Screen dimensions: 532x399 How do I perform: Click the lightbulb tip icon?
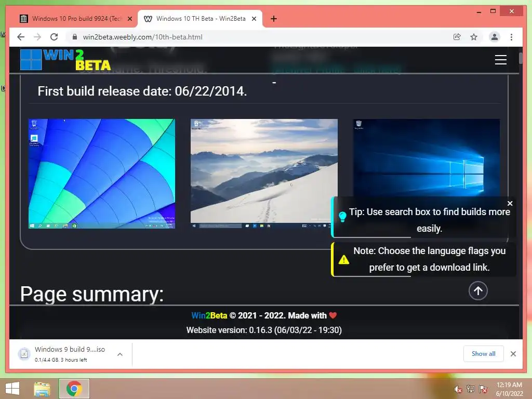342,216
